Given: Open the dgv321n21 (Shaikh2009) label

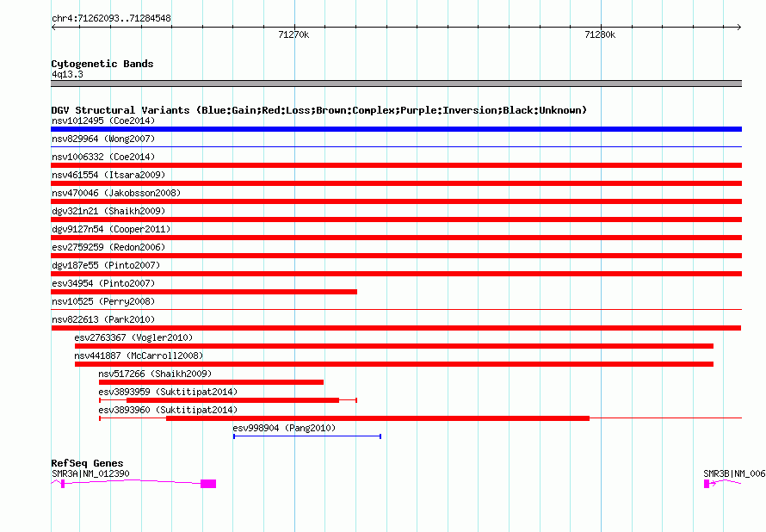Looking at the screenshot, I should click(108, 211).
